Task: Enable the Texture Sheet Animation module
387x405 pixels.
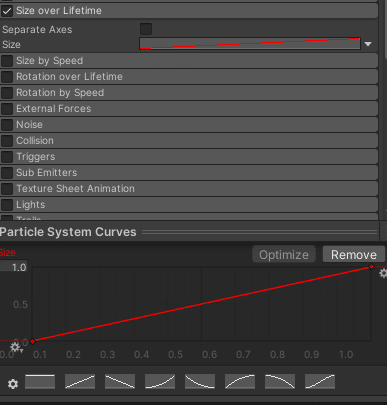Action: point(7,189)
